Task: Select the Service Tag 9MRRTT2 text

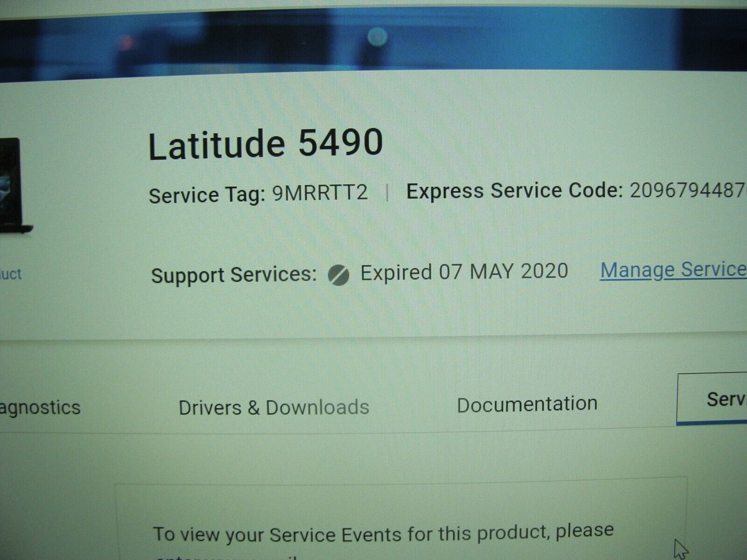Action: point(258,194)
